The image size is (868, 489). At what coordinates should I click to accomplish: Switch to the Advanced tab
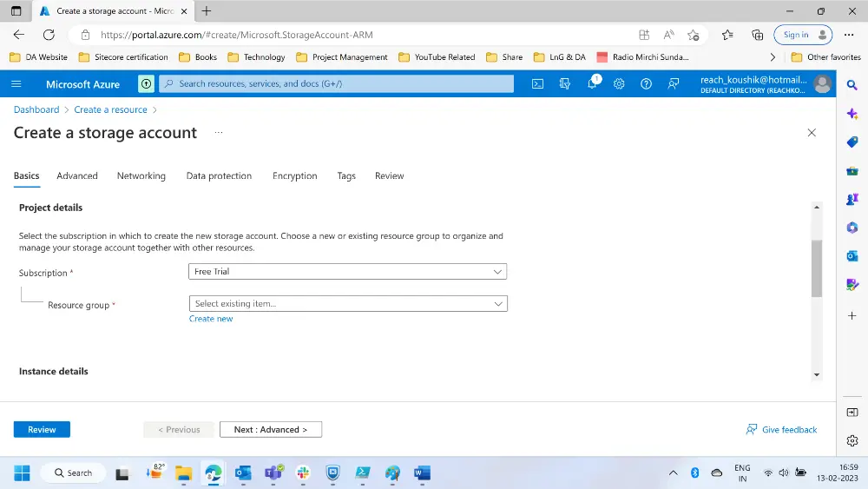77,175
